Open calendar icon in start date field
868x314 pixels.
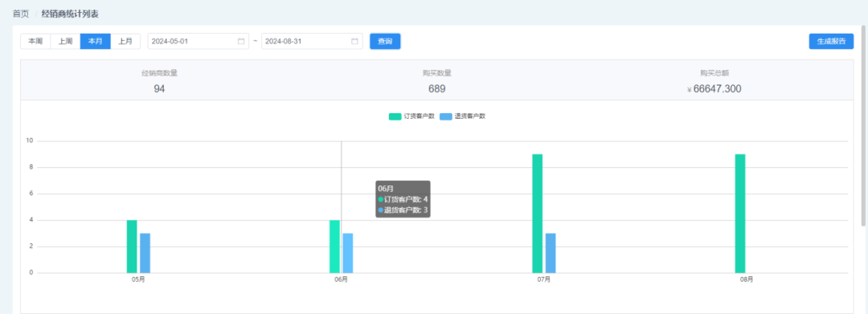[x=241, y=42]
